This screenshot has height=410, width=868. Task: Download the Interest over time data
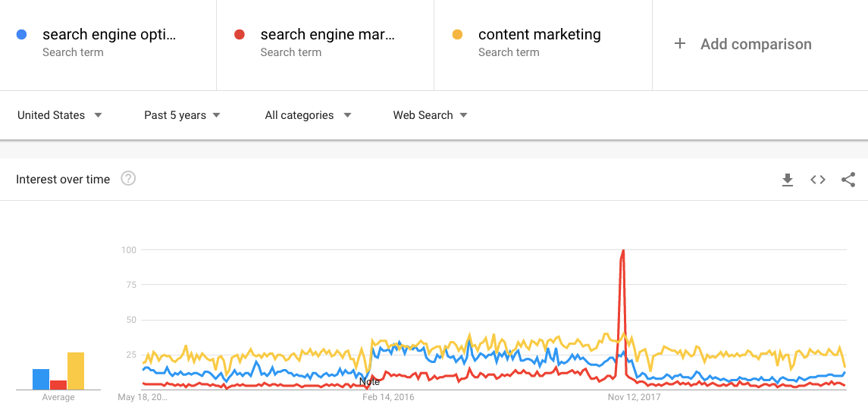[x=787, y=180]
